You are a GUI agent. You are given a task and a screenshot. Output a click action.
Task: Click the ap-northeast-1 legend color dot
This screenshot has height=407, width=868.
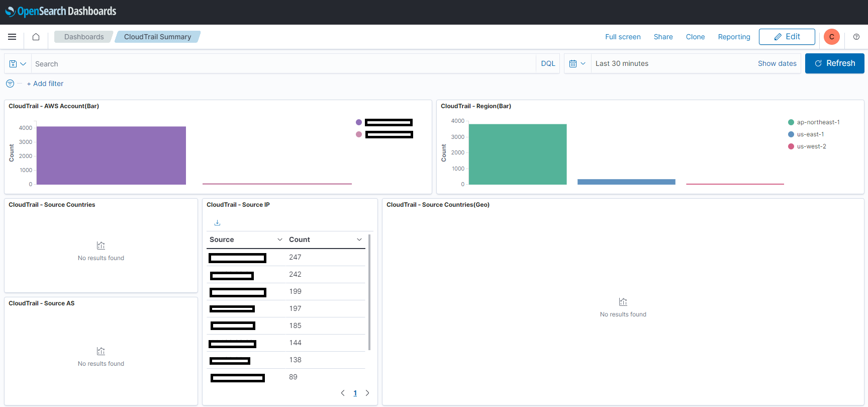(x=791, y=122)
